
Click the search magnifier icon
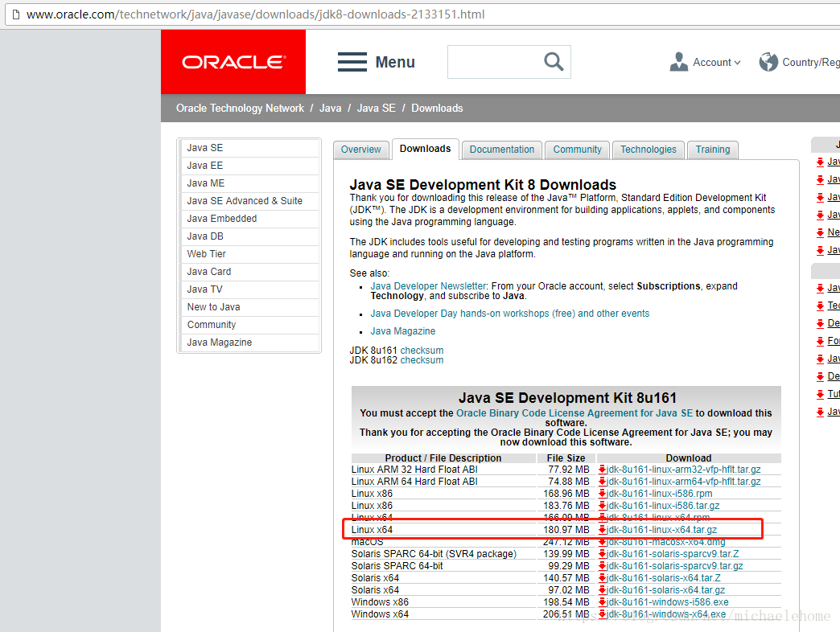click(554, 62)
